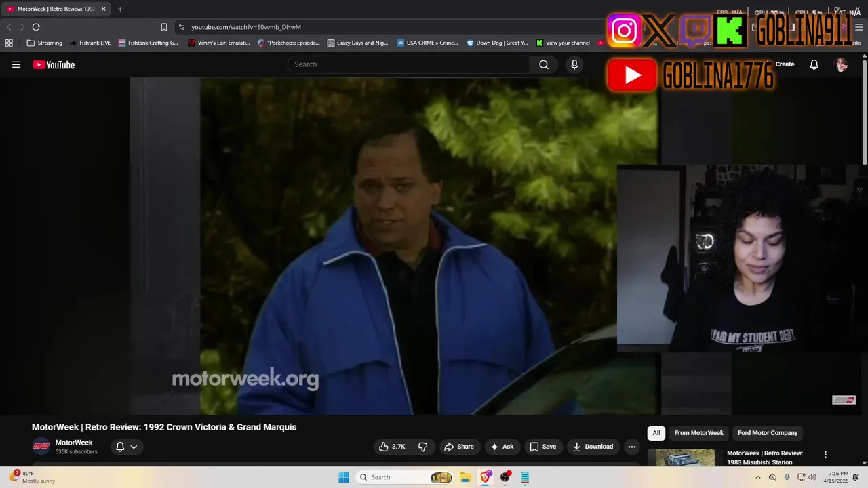
Task: View site information icon in address bar
Action: coord(181,27)
